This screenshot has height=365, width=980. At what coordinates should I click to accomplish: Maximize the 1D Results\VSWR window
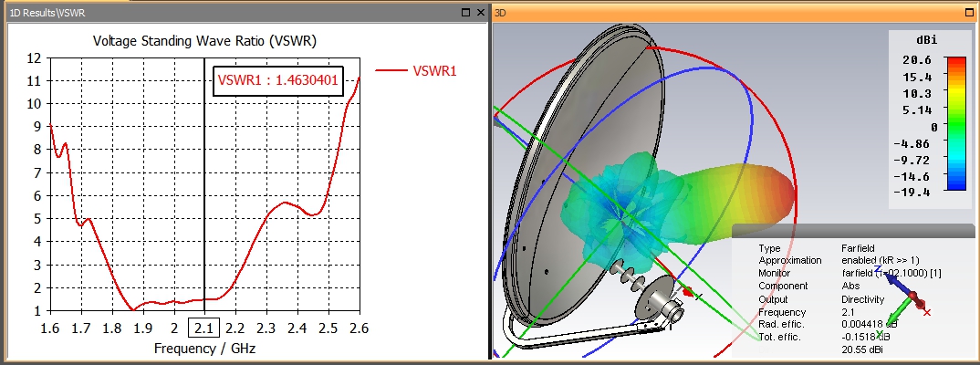click(465, 12)
